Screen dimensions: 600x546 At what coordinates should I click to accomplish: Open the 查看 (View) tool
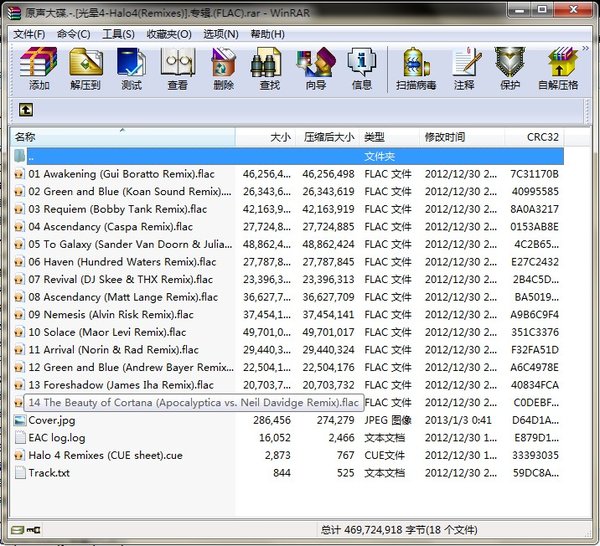178,68
